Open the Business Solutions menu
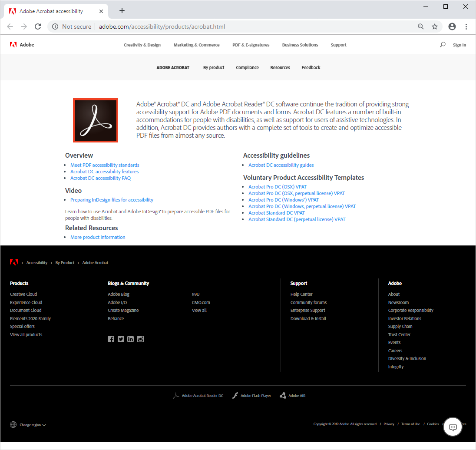 [x=300, y=45]
